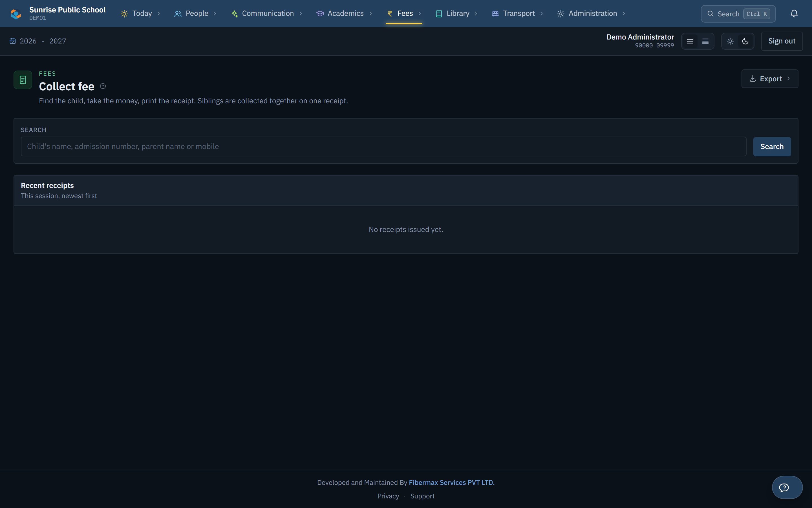Click the magnifier icon in top search
Viewport: 812px width, 508px height.
710,14
